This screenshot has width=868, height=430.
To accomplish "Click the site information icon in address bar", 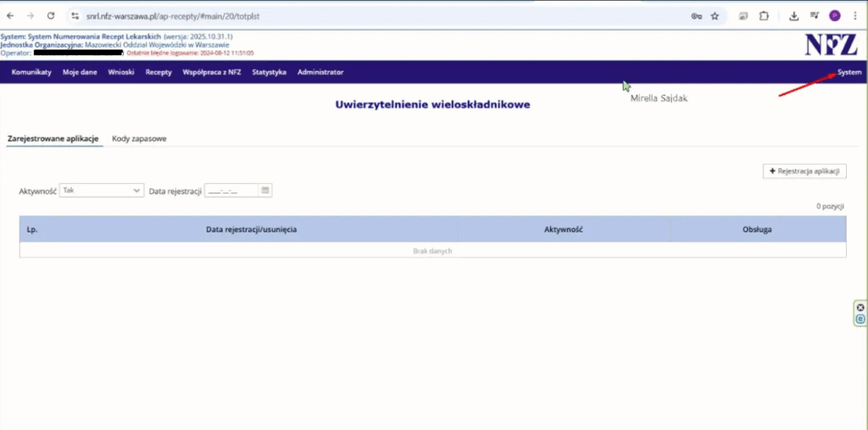I will tap(75, 15).
